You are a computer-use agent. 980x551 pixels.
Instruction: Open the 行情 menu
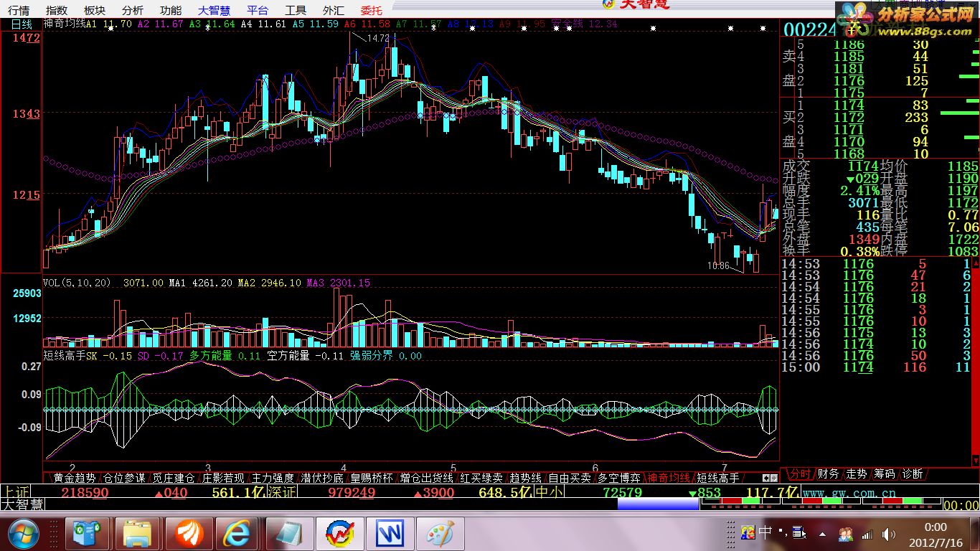[x=19, y=10]
